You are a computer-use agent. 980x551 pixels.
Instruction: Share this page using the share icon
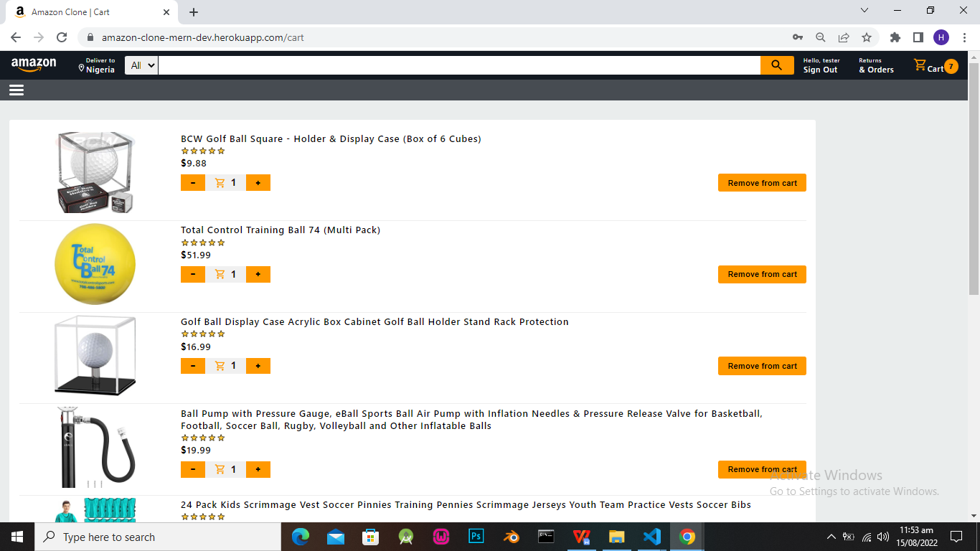click(844, 37)
